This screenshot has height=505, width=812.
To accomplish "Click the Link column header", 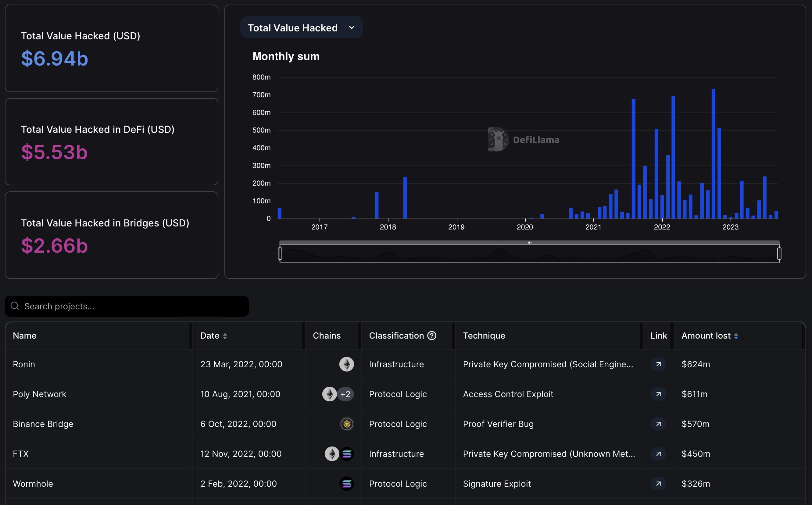I will click(x=658, y=336).
